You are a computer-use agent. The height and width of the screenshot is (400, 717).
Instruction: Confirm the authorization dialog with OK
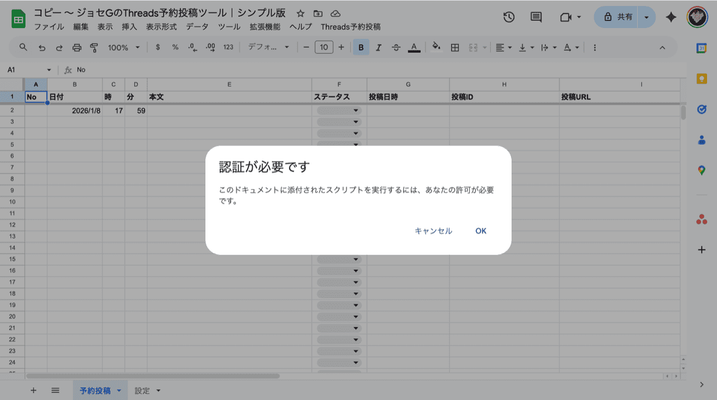(481, 231)
